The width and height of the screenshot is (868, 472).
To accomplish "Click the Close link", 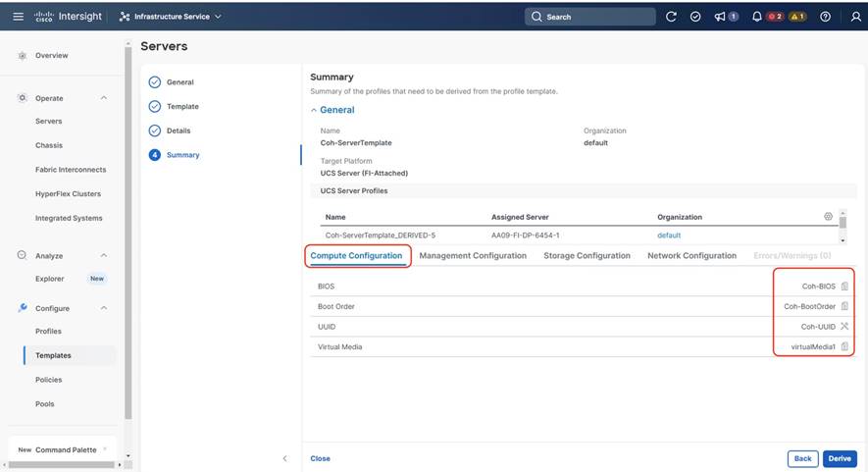I will [320, 458].
